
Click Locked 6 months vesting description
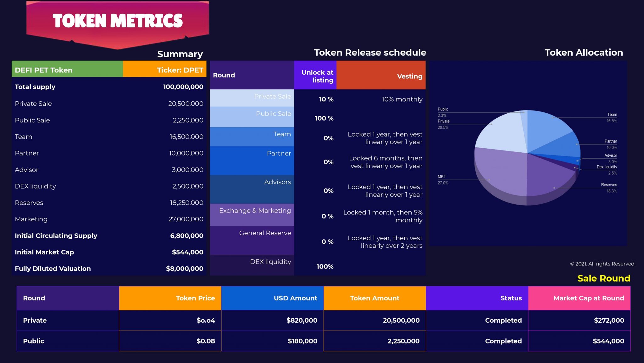(386, 162)
